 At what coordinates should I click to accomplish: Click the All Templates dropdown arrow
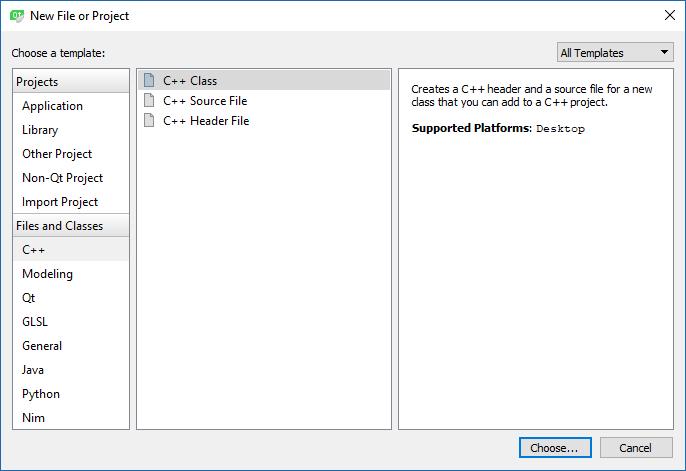664,52
